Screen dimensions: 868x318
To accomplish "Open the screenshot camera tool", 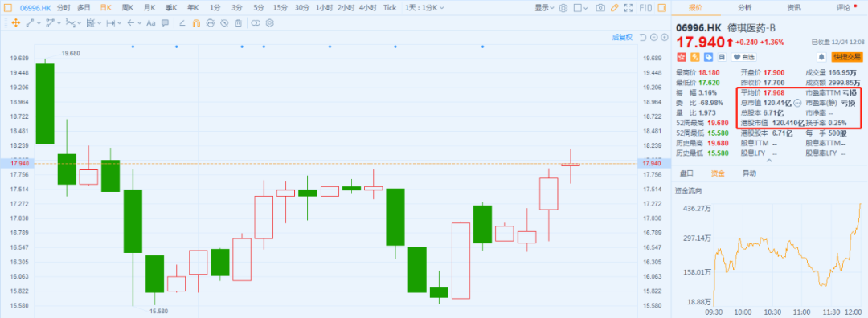I will [600, 8].
